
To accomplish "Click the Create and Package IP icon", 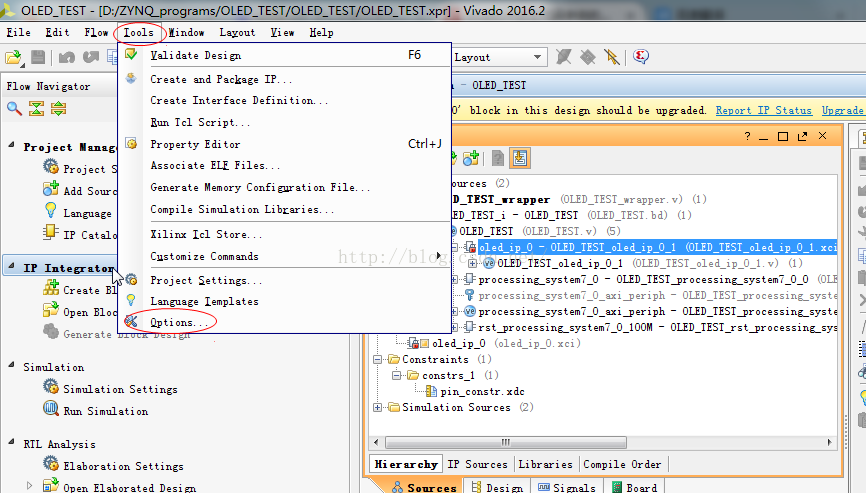I will point(131,78).
